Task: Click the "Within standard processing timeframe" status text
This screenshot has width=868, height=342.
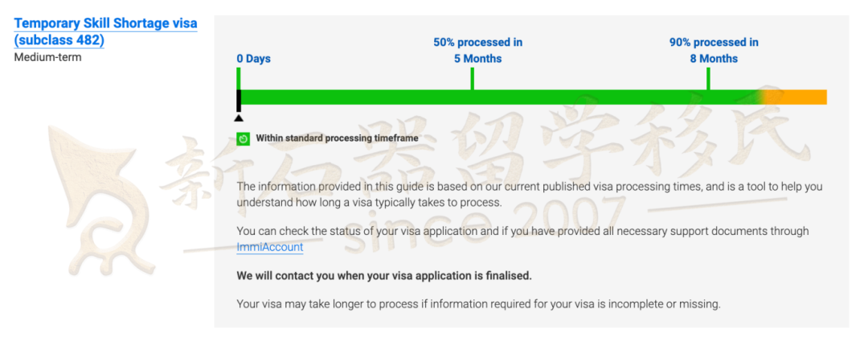Action: click(x=337, y=138)
